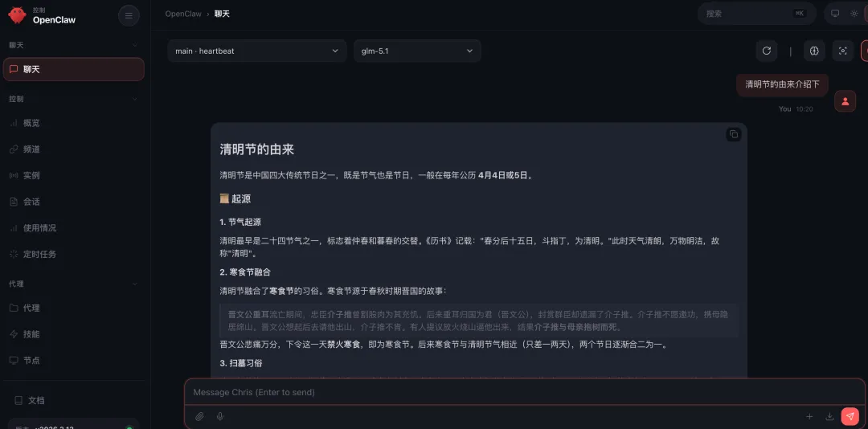Open 文档 documentation link
This screenshot has height=429, width=868.
[74, 400]
